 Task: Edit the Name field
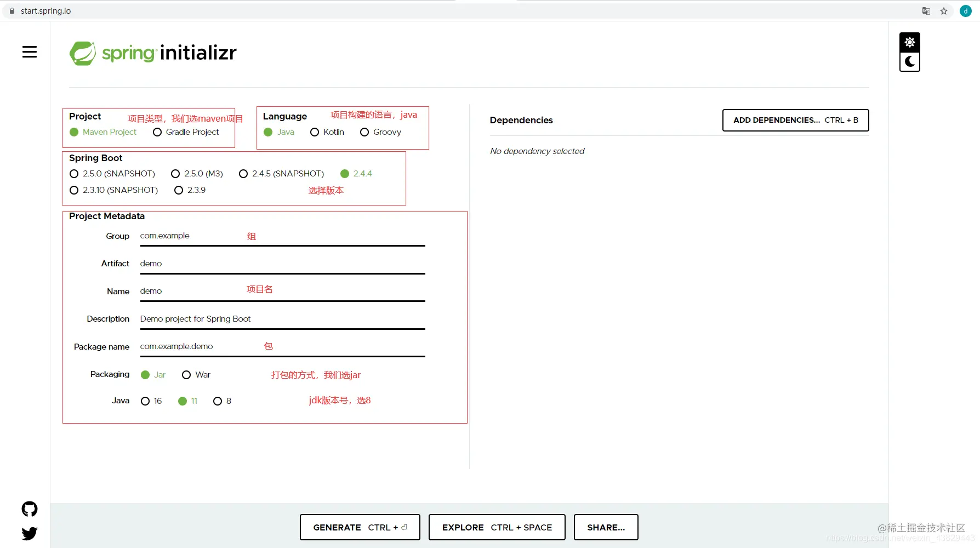283,292
